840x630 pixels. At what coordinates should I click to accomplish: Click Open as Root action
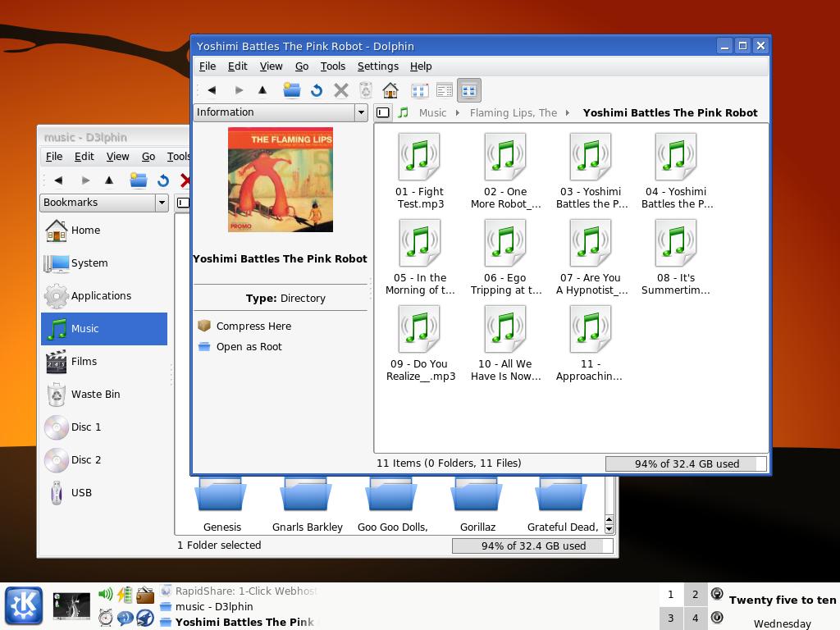click(x=240, y=347)
